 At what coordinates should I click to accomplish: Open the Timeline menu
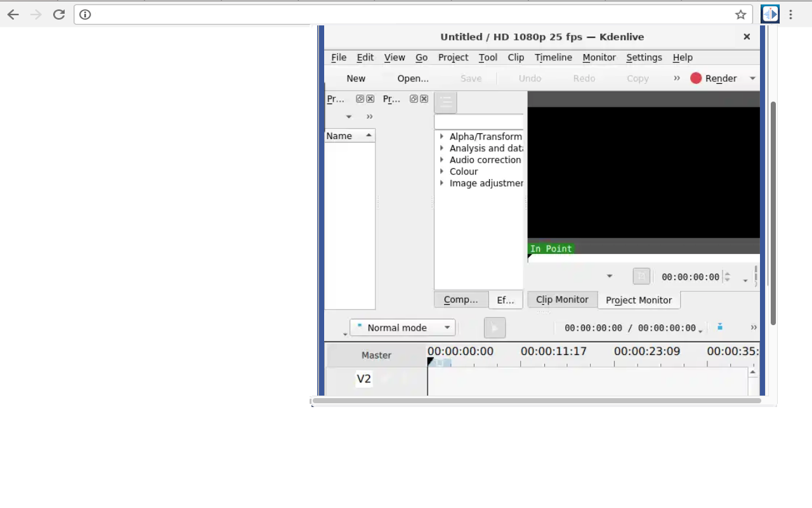pos(553,57)
